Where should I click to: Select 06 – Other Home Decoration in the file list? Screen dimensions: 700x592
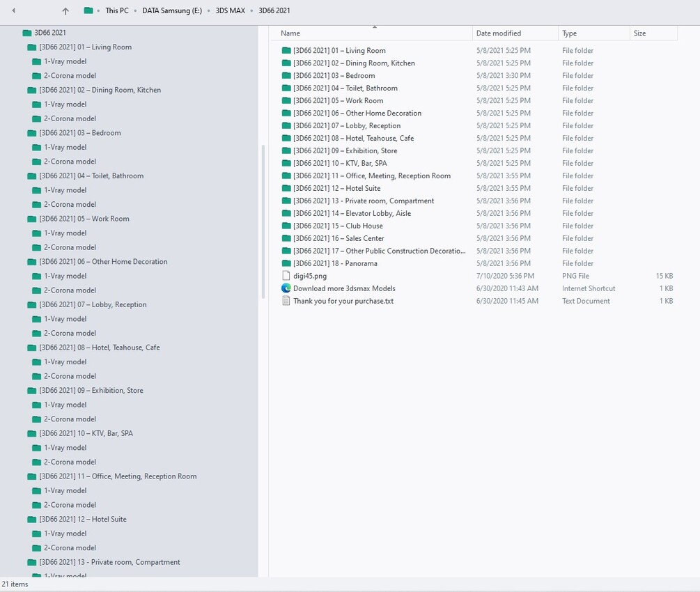(357, 113)
